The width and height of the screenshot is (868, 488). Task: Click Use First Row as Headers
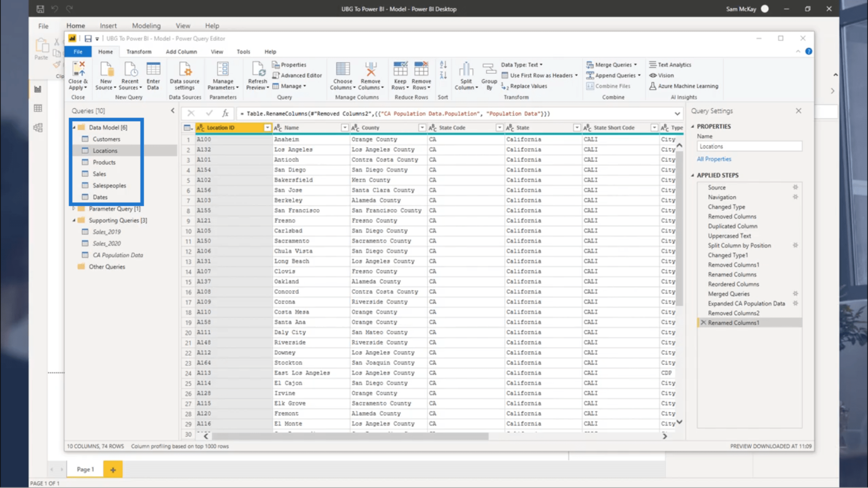[x=540, y=75]
